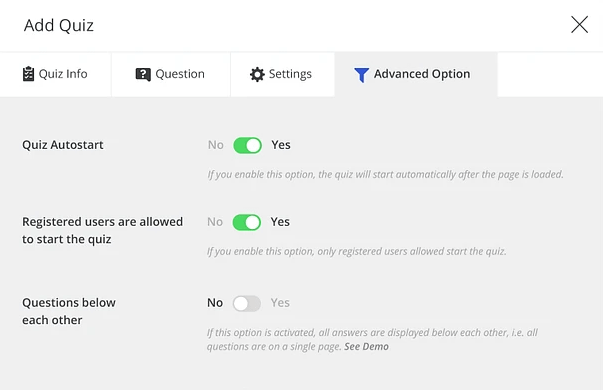
Task: Select the Advanced Option tab label
Action: tap(422, 74)
